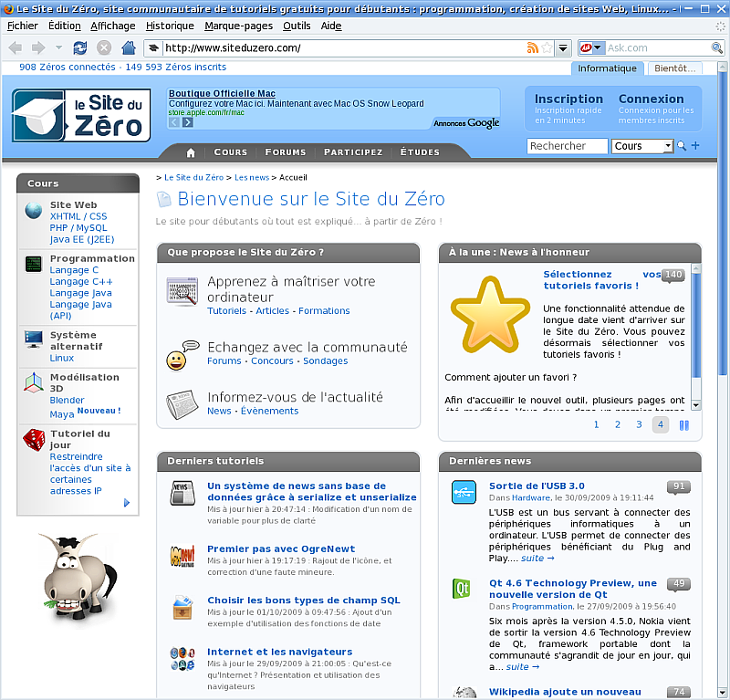Click the dice icon beside Tutoriel du jour
The height and width of the screenshot is (700, 730).
pyautogui.click(x=33, y=441)
